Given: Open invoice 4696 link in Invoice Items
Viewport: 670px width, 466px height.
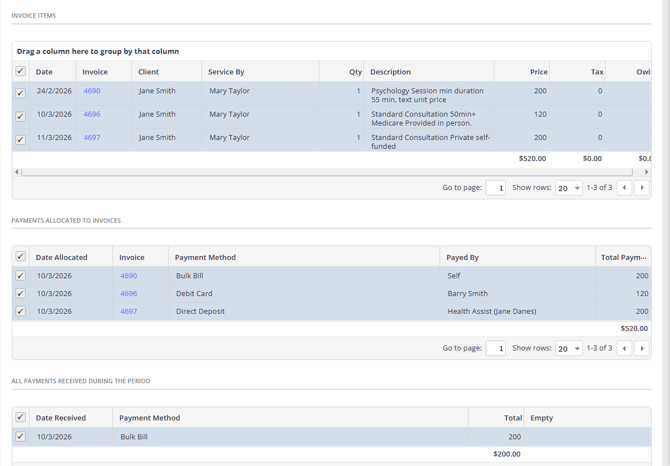Looking at the screenshot, I should tap(92, 114).
